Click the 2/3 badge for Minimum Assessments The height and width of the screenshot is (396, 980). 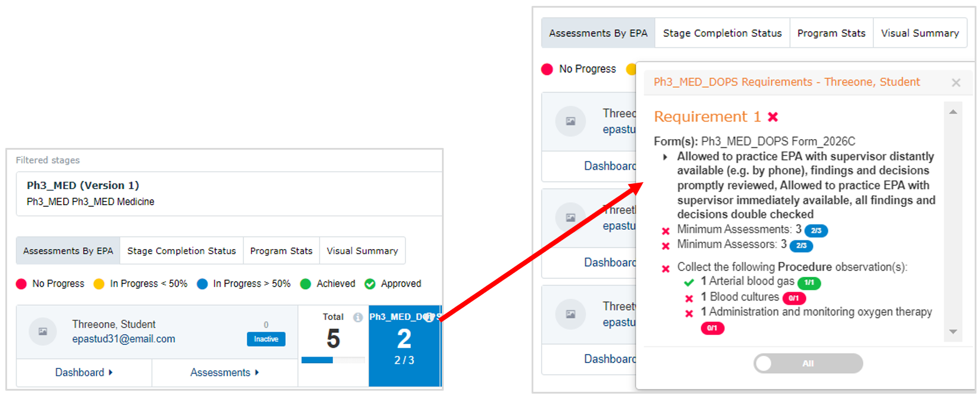click(816, 230)
